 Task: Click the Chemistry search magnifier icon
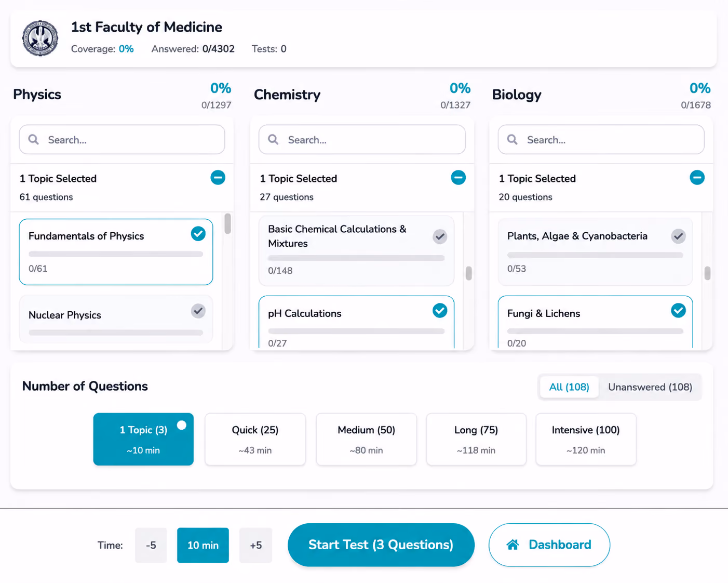273,140
